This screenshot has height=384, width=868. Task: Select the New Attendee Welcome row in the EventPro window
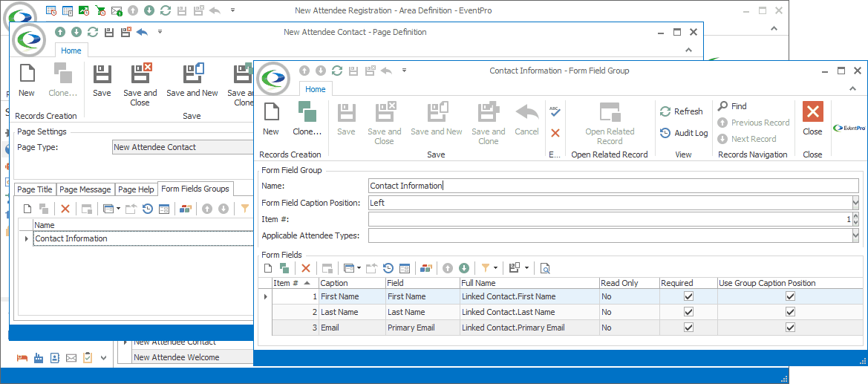click(x=192, y=357)
